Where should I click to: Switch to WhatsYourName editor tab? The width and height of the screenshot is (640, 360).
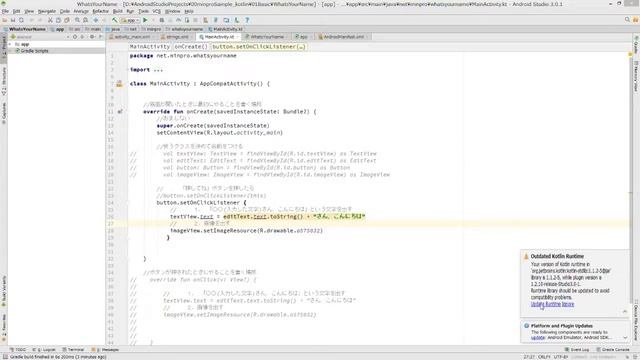click(267, 37)
